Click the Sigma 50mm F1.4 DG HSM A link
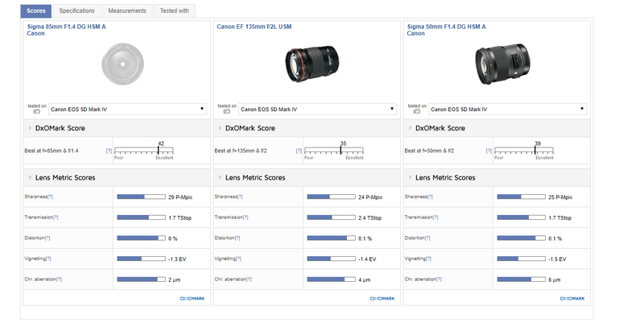The image size is (644, 331). (447, 27)
